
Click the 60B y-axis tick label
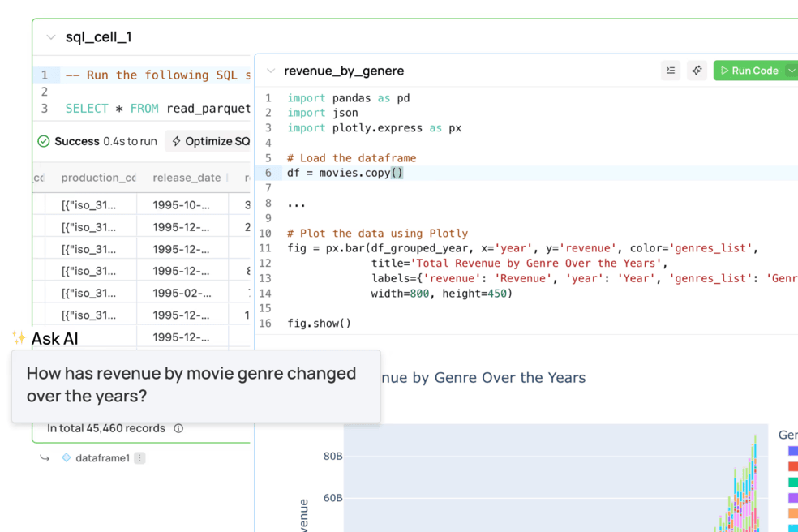(332, 498)
